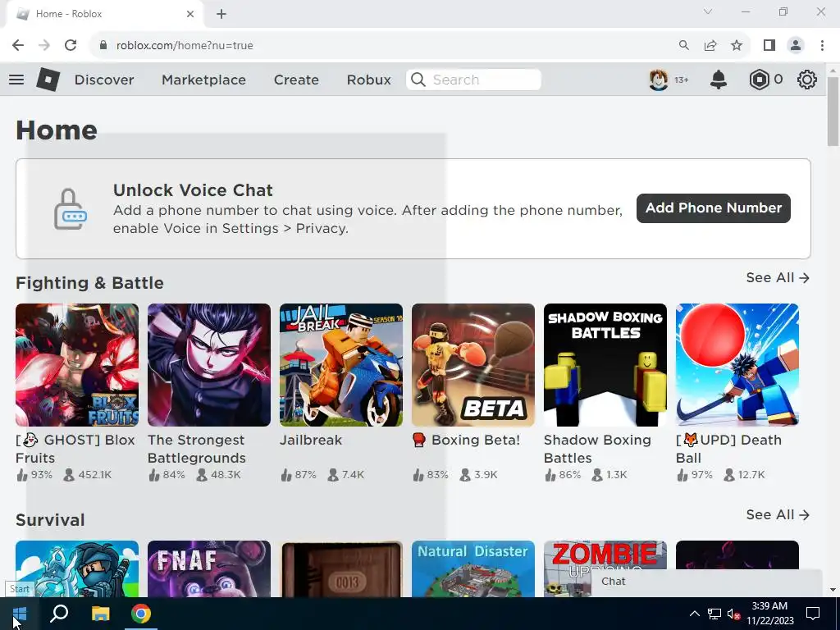840x630 pixels.
Task: Open the Create page
Action: 296,80
